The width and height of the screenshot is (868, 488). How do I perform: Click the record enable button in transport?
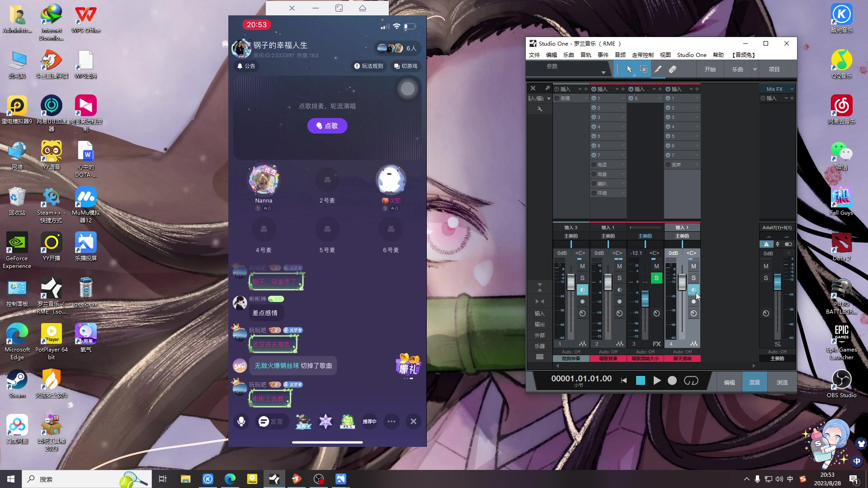[672, 381]
